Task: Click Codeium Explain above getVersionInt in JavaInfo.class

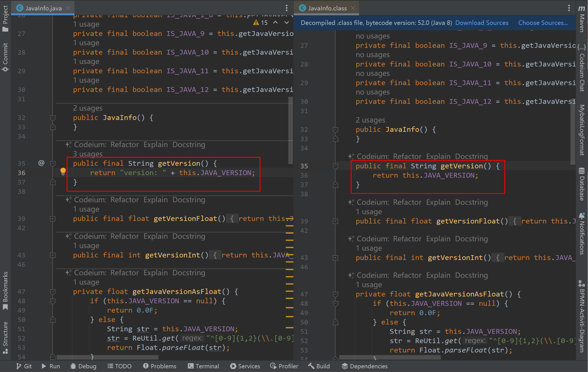Action: tap(438, 239)
